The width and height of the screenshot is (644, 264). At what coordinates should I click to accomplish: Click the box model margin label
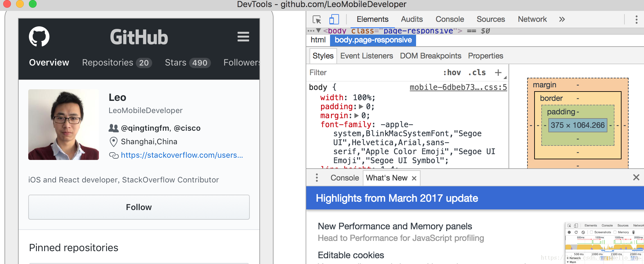(544, 85)
